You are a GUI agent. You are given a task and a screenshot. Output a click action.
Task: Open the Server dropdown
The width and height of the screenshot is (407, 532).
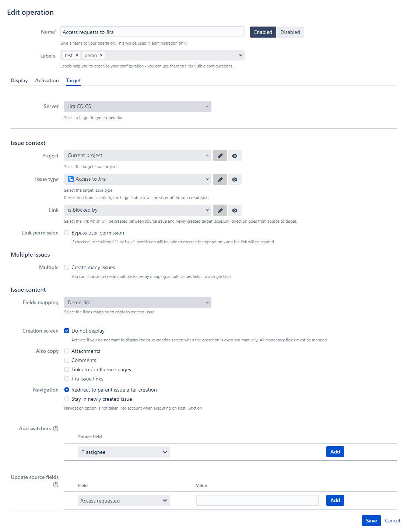(137, 106)
